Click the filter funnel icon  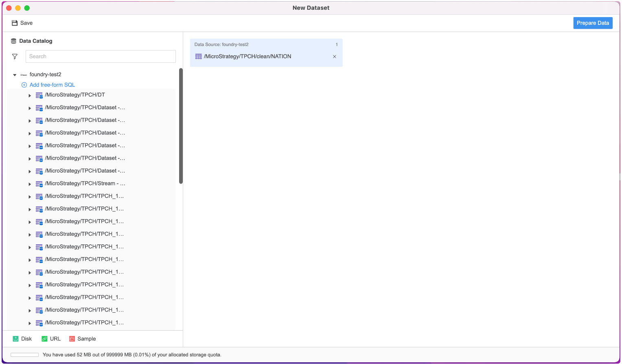pos(15,57)
